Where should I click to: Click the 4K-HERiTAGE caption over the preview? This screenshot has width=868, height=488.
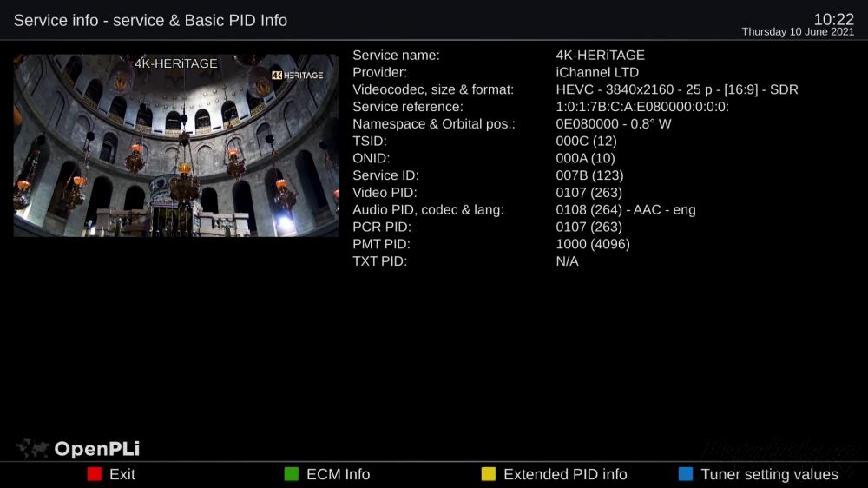[x=176, y=63]
